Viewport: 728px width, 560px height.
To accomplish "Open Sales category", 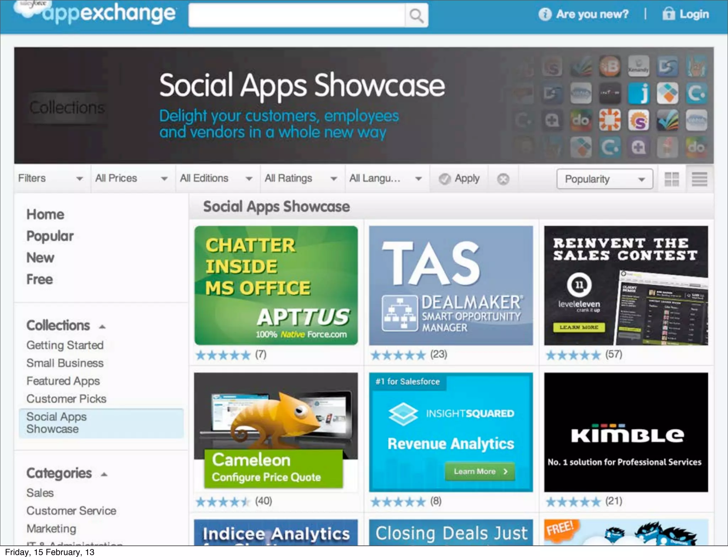I will pyautogui.click(x=40, y=493).
